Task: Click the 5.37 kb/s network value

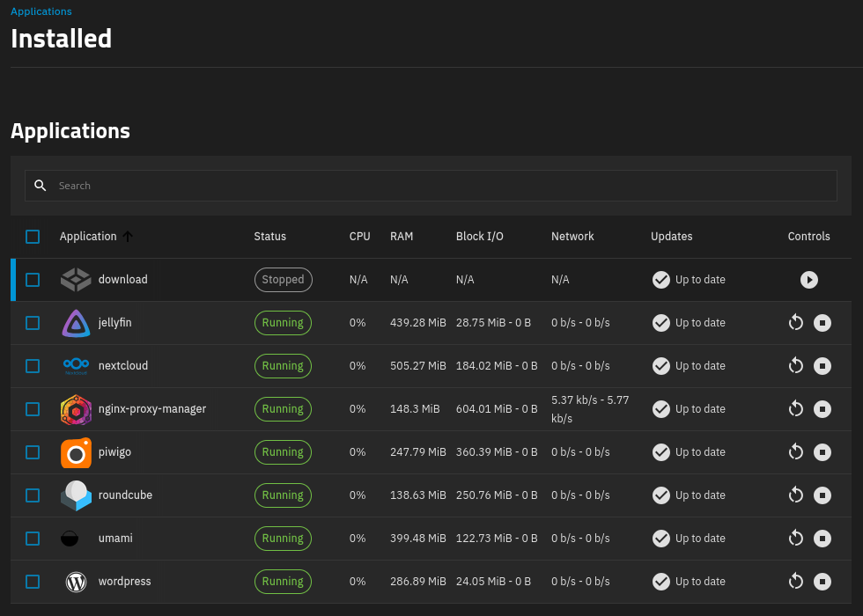Action: 590,408
